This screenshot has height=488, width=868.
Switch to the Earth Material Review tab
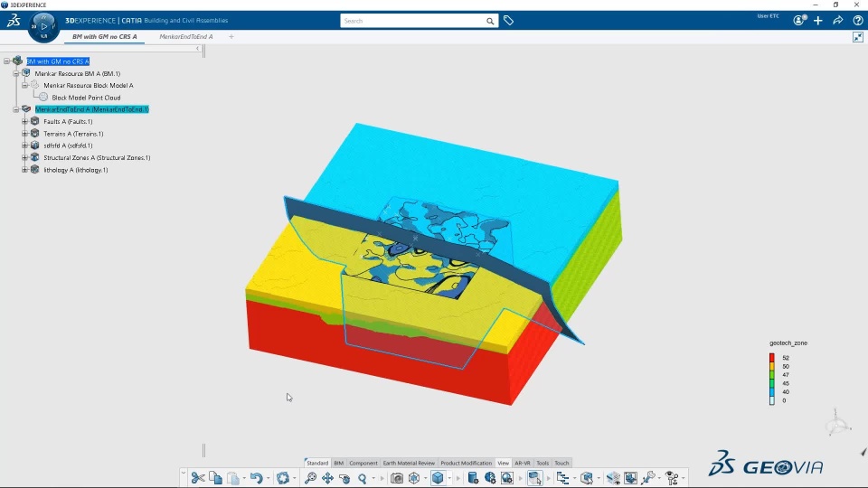point(409,463)
